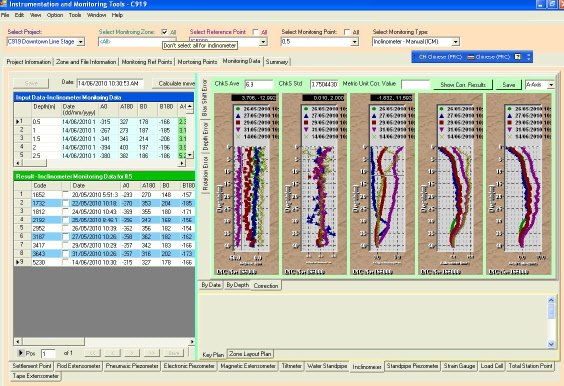Click Input Data table vertical scrollbar down arrow
Image resolution: width=564 pixels, height=386 pixels.
coord(190,155)
